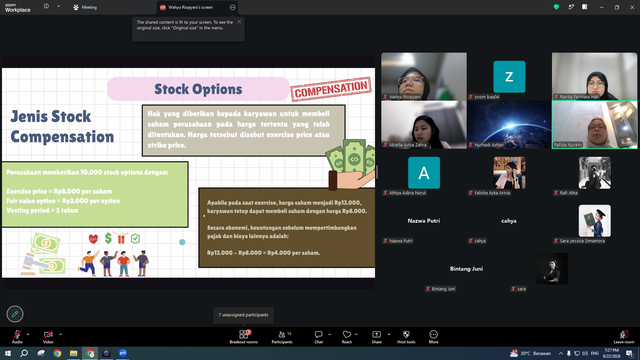Click the meeting info icon
The width and height of the screenshot is (640, 360).
pos(46,7)
